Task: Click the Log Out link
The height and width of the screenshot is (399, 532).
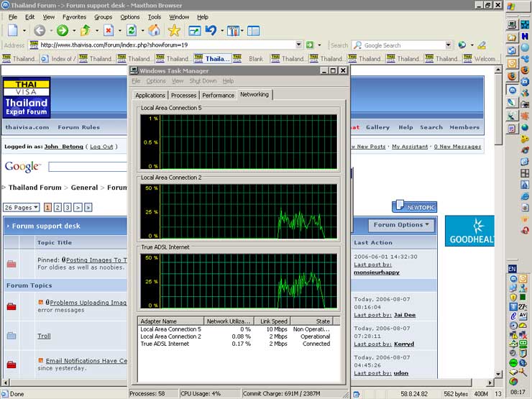Action: (x=101, y=147)
